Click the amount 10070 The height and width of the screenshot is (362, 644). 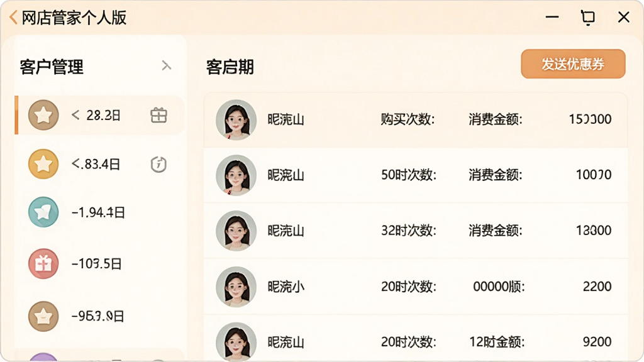coord(594,175)
